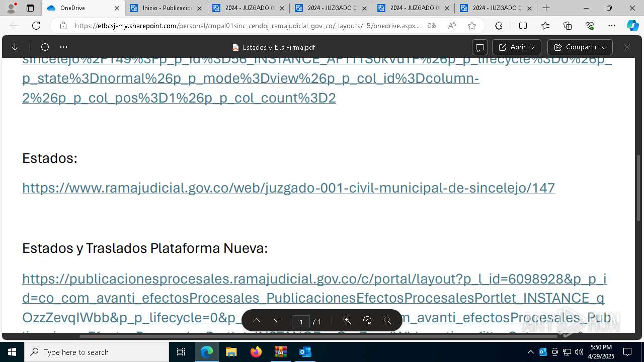Open Outlook from the taskbar
The width and height of the screenshot is (644, 362).
[x=305, y=352]
